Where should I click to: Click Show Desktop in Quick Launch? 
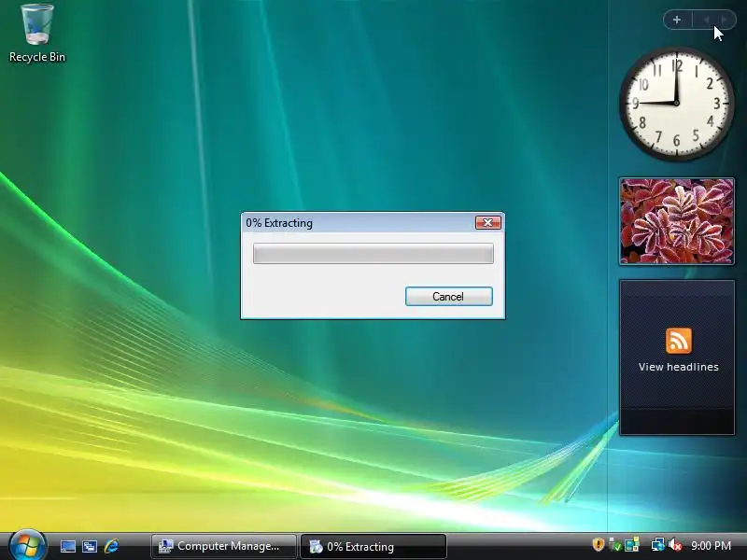[x=67, y=546]
